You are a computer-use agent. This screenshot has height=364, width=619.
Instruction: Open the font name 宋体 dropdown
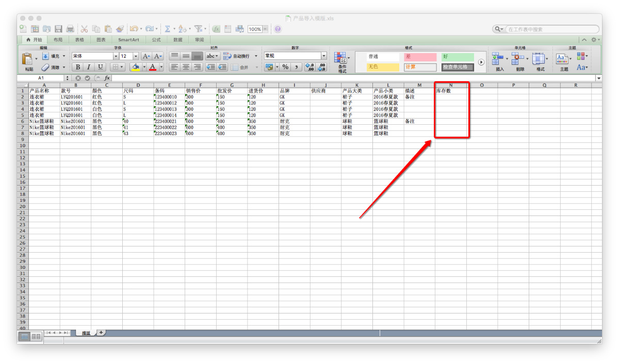click(x=116, y=56)
